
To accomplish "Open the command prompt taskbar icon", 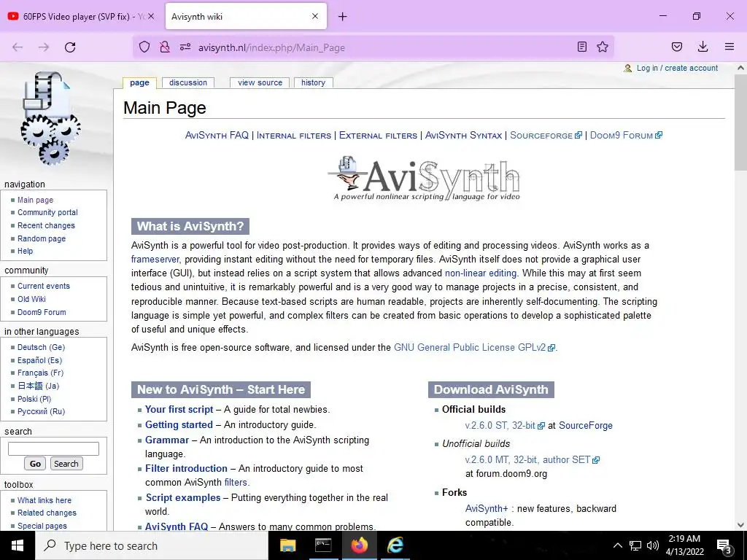I will 323,545.
